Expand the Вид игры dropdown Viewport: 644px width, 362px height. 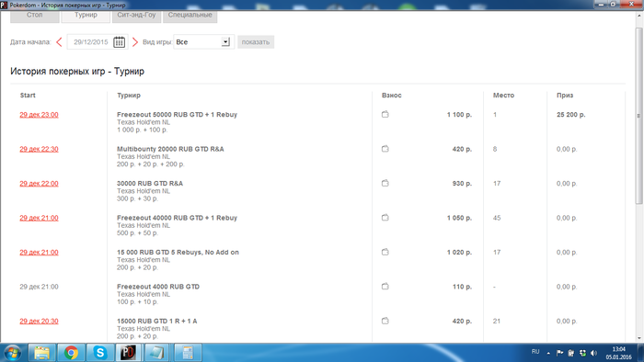[x=225, y=42]
